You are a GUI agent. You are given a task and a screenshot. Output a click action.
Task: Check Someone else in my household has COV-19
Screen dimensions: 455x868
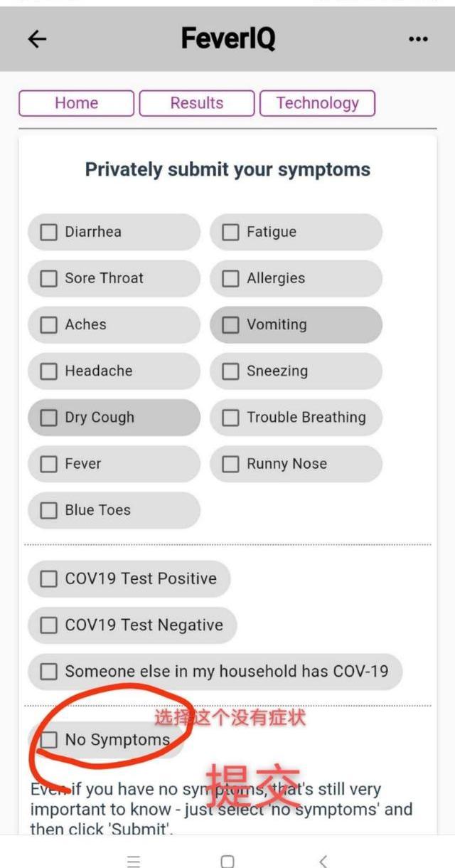pos(48,672)
